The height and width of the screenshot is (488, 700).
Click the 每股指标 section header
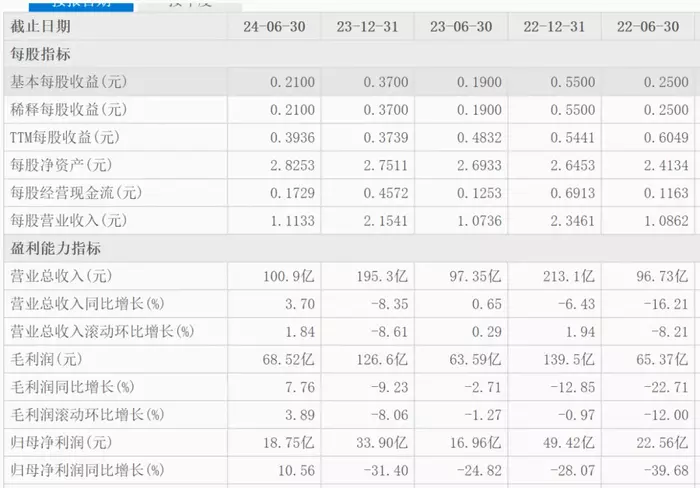click(40, 54)
